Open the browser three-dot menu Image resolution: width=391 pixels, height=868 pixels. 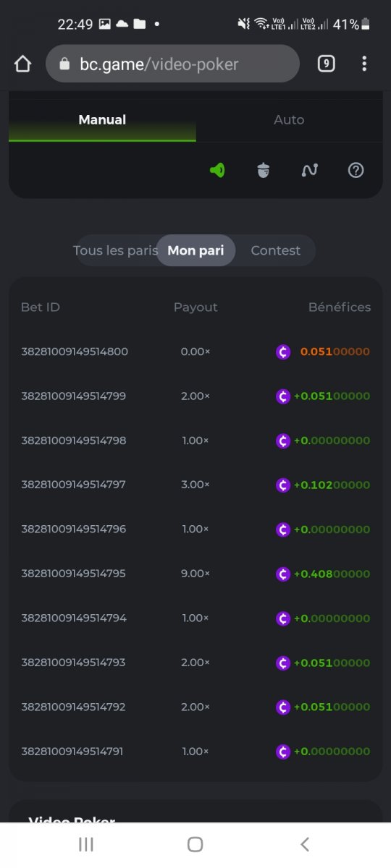[x=364, y=64]
